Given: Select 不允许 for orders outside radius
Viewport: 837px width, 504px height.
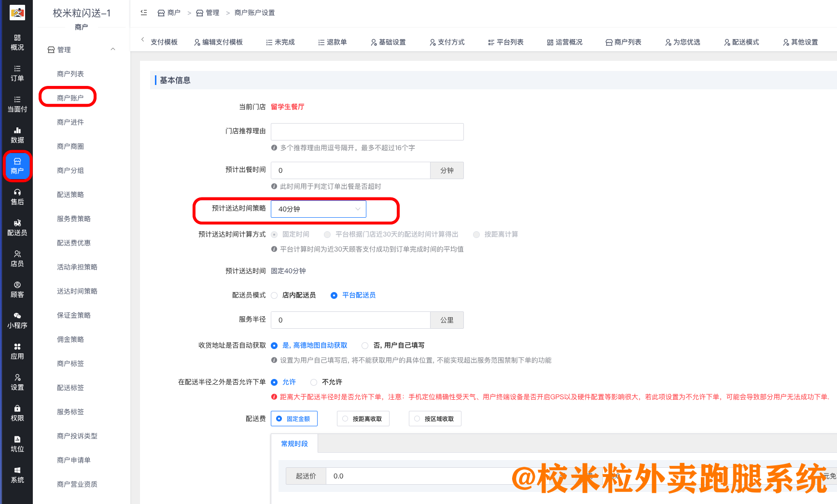Looking at the screenshot, I should (x=314, y=382).
